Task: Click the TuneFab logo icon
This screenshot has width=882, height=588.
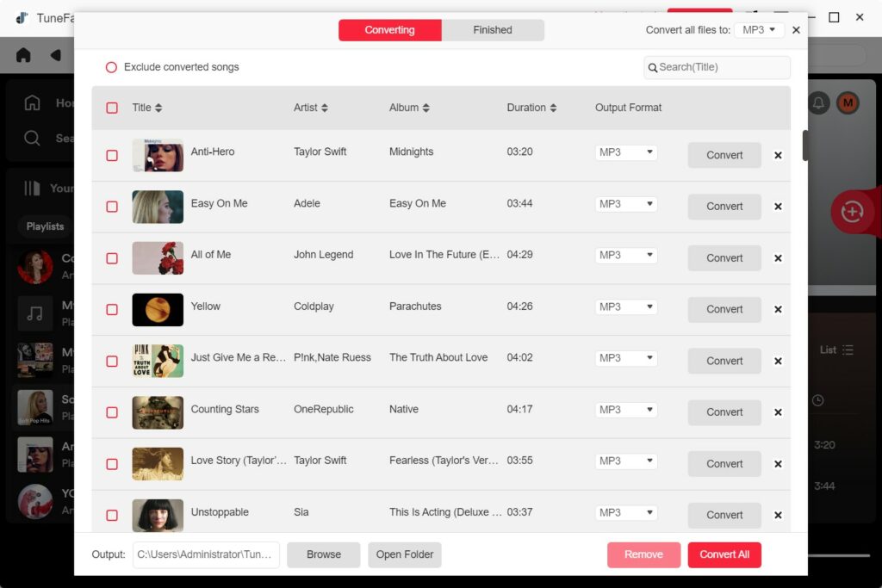Action: coord(22,16)
